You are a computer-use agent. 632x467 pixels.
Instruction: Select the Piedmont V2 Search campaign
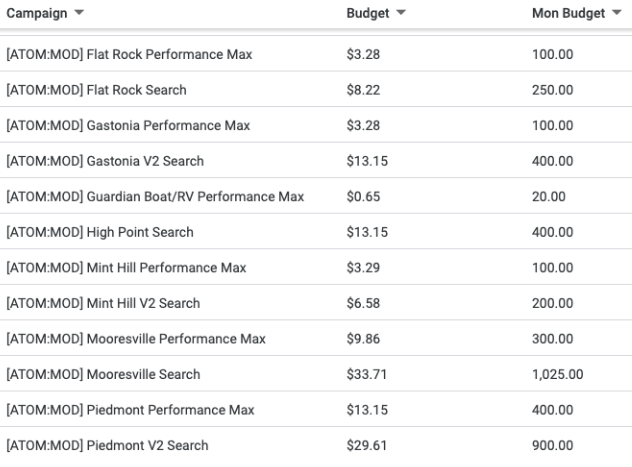pyautogui.click(x=108, y=445)
